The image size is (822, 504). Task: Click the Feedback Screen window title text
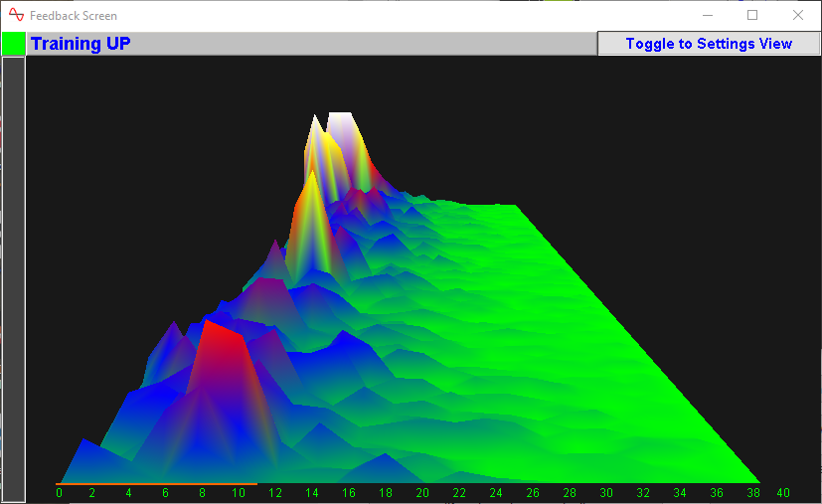click(74, 16)
